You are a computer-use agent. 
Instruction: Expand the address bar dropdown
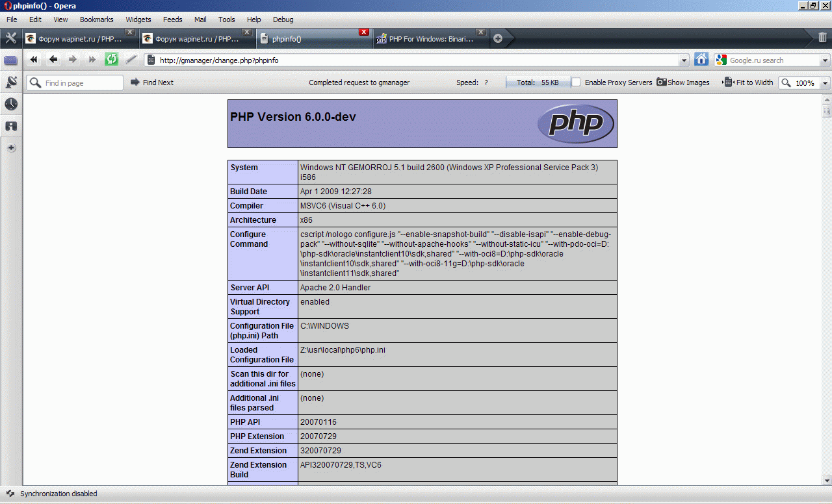pos(683,60)
